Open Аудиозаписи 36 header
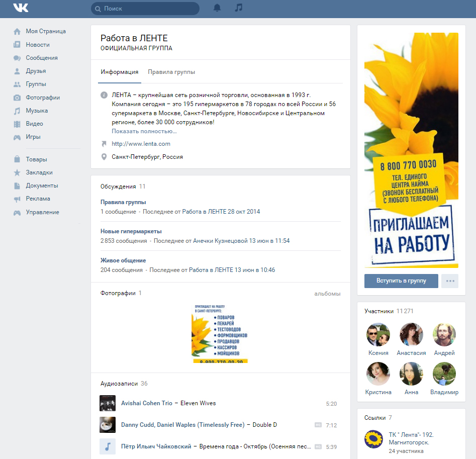 (124, 384)
